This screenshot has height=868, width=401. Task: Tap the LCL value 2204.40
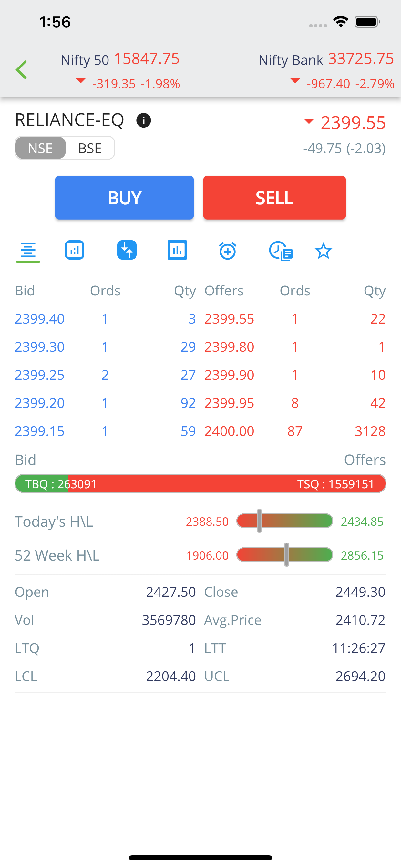point(171,676)
